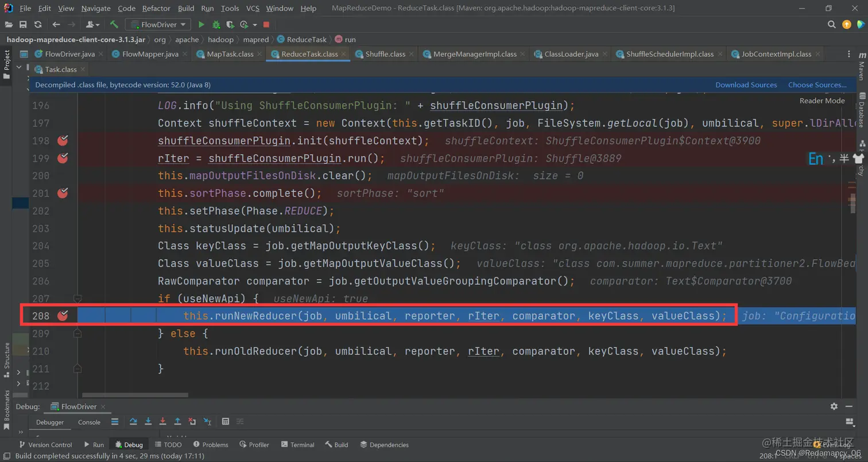
Task: Open the Navigate menu
Action: pyautogui.click(x=96, y=9)
